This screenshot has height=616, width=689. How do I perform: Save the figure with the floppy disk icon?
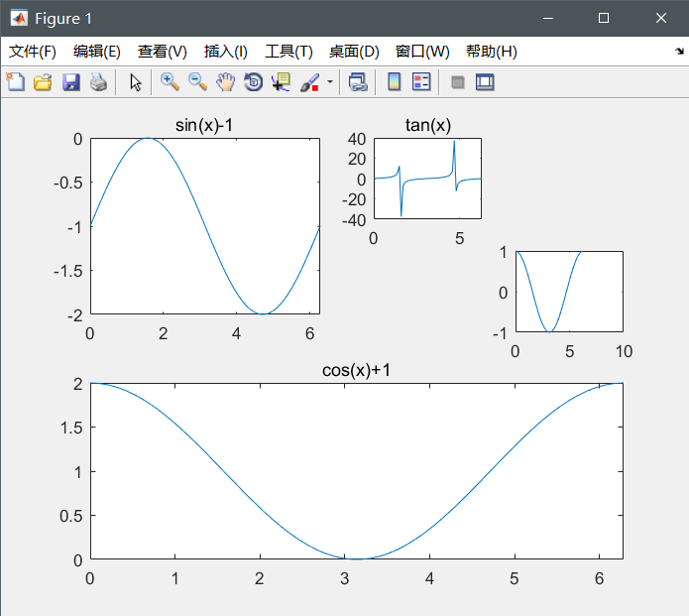point(70,82)
